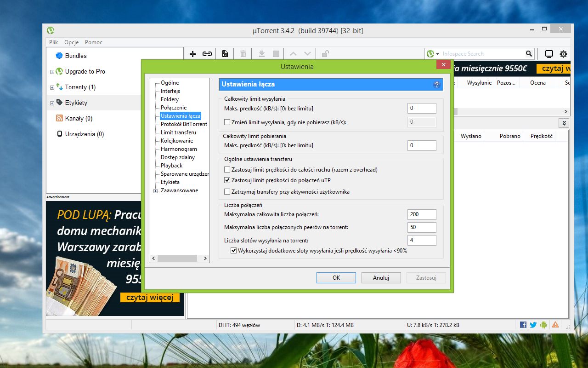Image resolution: width=588 pixels, height=368 pixels.
Task: Click the Create New Torrent file icon
Action: [225, 54]
